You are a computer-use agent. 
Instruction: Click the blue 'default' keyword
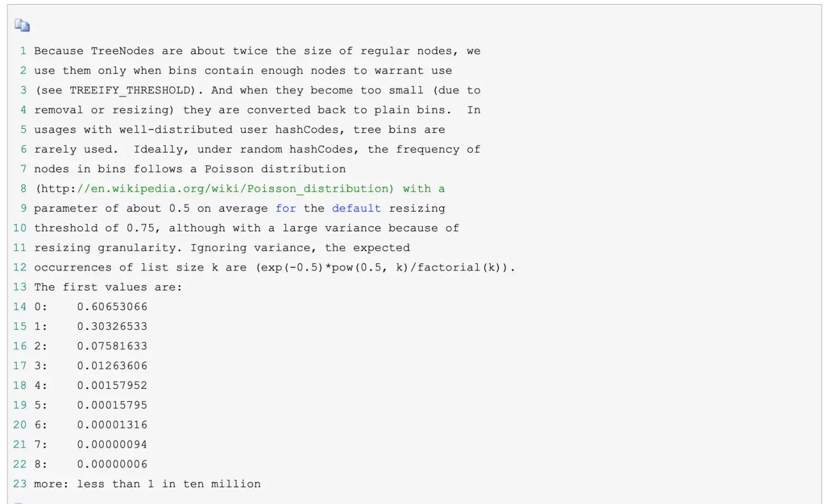pos(356,208)
